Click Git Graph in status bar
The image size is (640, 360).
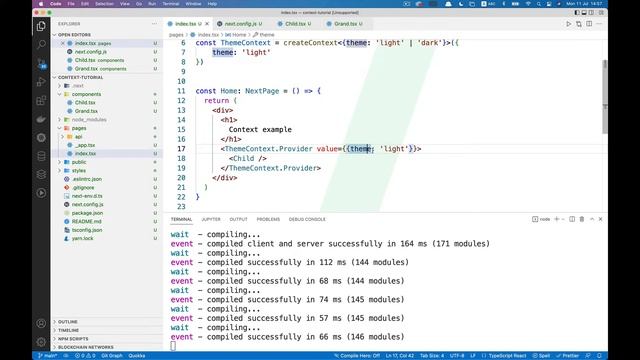(x=111, y=356)
